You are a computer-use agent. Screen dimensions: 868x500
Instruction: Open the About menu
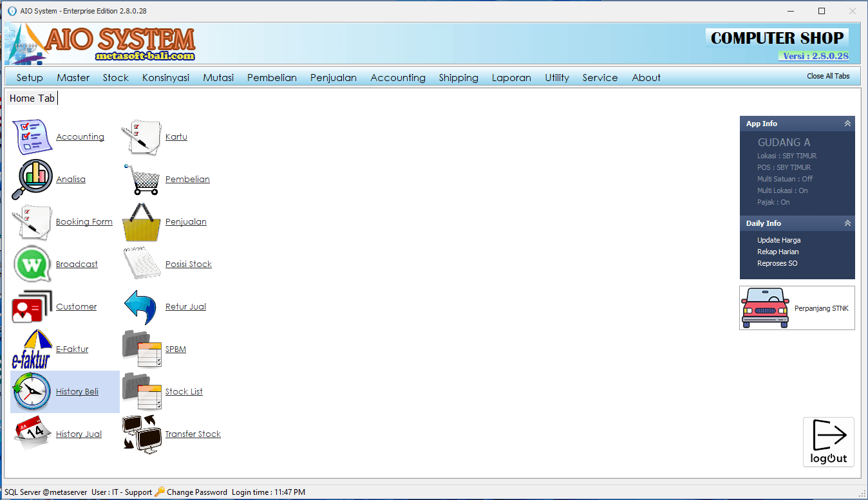click(646, 77)
